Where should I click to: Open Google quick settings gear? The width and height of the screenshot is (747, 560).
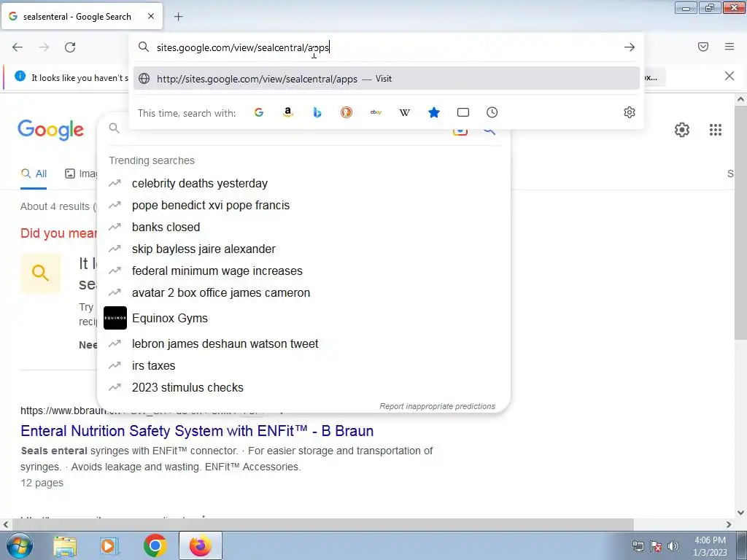682,130
